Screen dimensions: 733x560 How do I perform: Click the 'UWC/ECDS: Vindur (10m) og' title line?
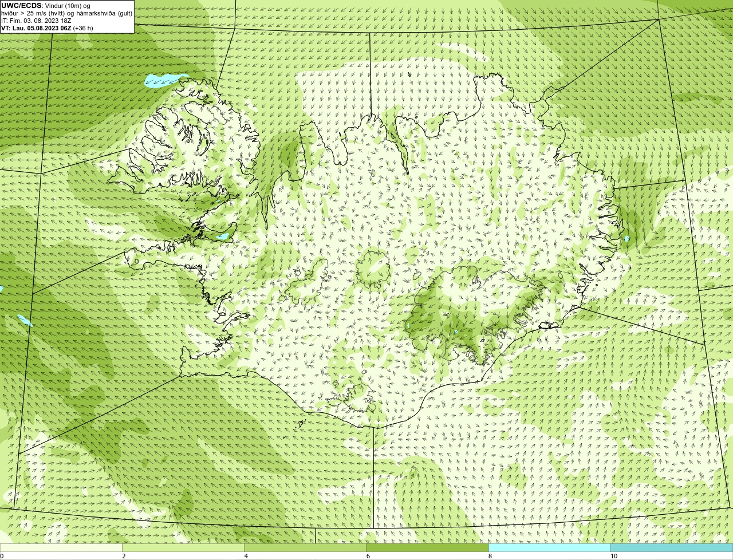46,6
